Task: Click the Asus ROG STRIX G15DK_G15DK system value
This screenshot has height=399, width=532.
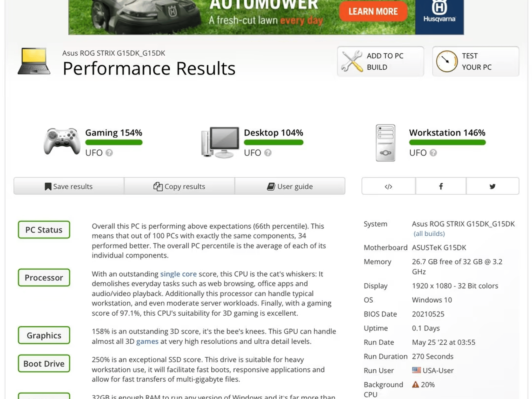Action: [x=463, y=224]
